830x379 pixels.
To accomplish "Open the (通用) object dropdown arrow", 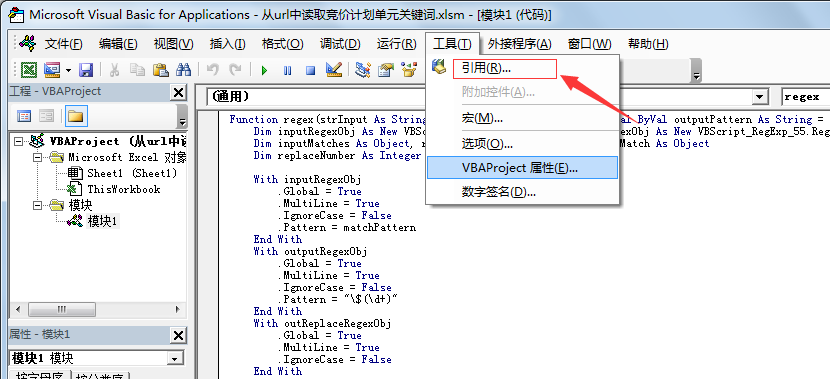I will click(x=760, y=97).
